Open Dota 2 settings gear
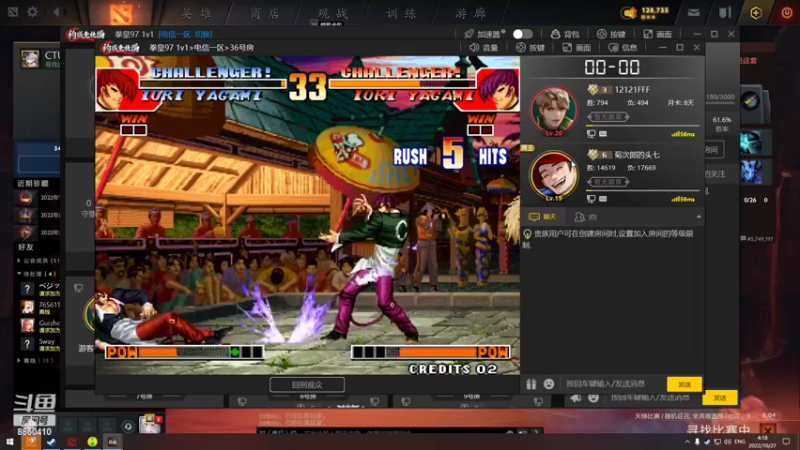 pyautogui.click(x=32, y=11)
